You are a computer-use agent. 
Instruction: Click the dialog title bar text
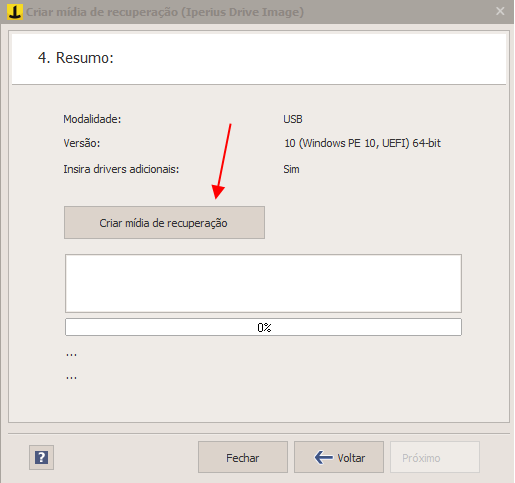pyautogui.click(x=165, y=12)
